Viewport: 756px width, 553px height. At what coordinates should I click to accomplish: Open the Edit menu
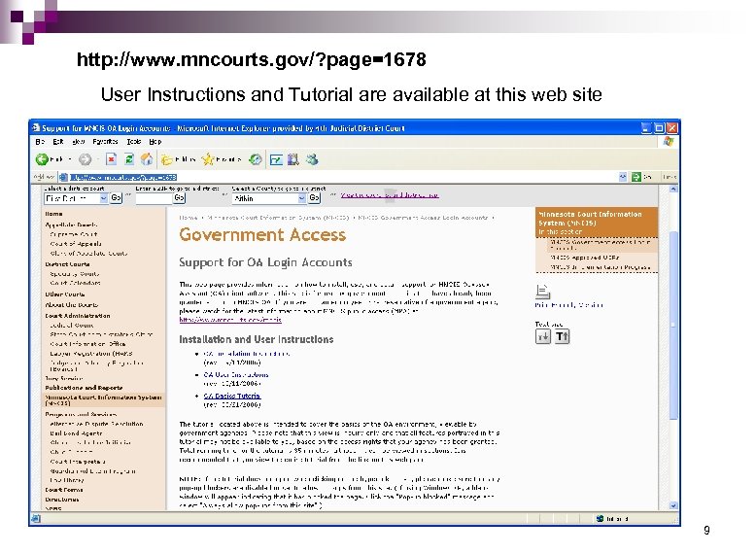click(x=58, y=142)
